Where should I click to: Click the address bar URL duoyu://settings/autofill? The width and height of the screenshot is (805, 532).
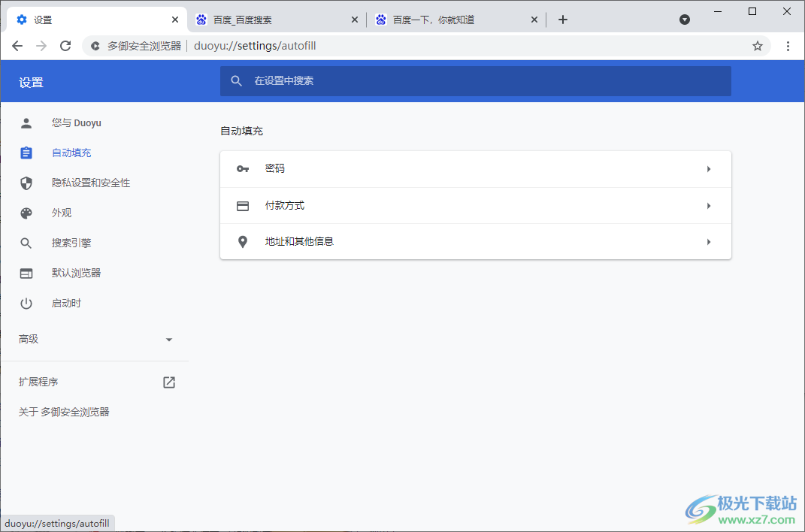coord(255,46)
